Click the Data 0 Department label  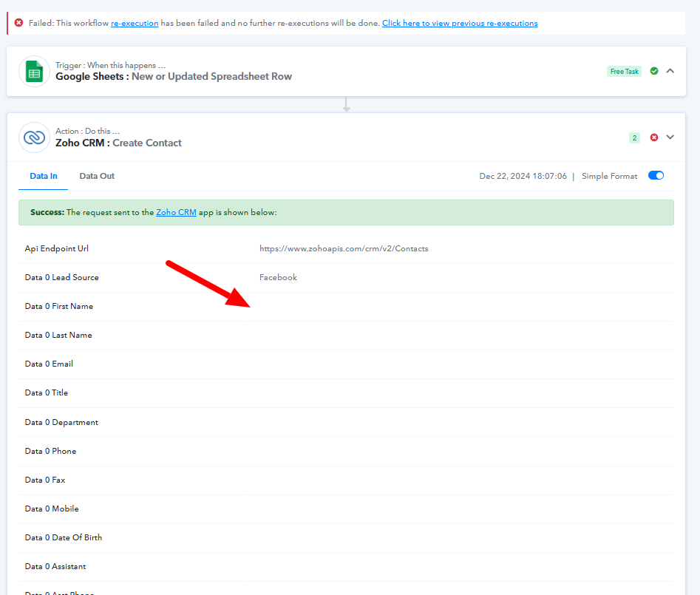click(61, 422)
